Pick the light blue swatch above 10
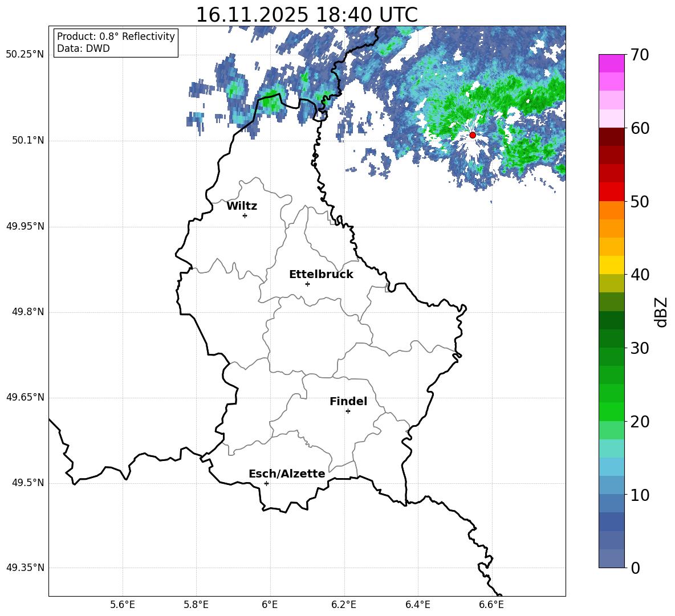Screen dimensions: 675x616 coord(611,486)
